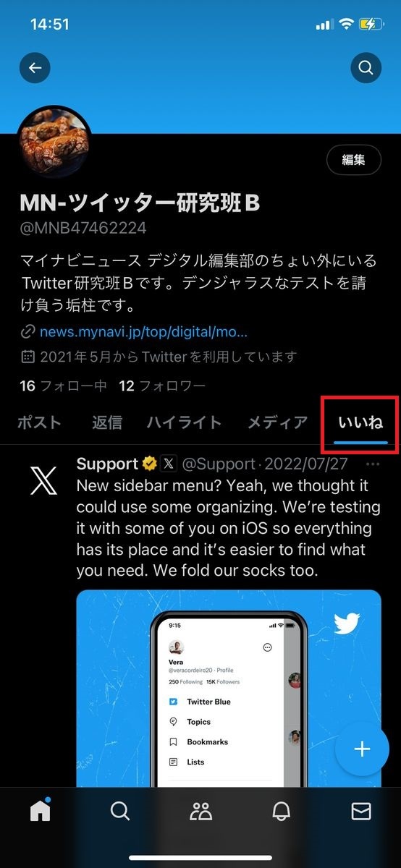
Task: View the 12 フォロワー followers list
Action: click(x=162, y=386)
